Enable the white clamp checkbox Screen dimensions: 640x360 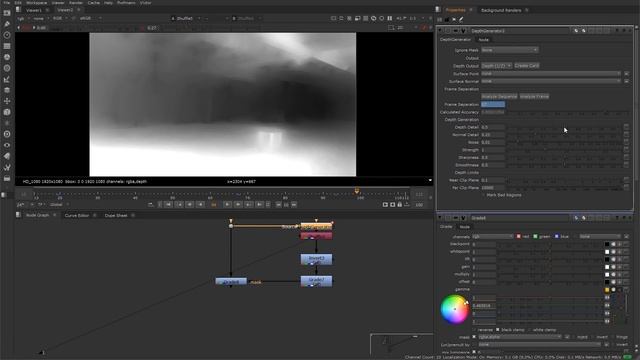(530, 330)
